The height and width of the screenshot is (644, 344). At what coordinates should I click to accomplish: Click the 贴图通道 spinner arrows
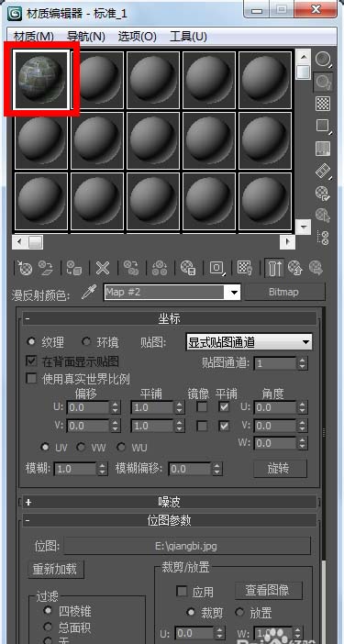[x=303, y=363]
